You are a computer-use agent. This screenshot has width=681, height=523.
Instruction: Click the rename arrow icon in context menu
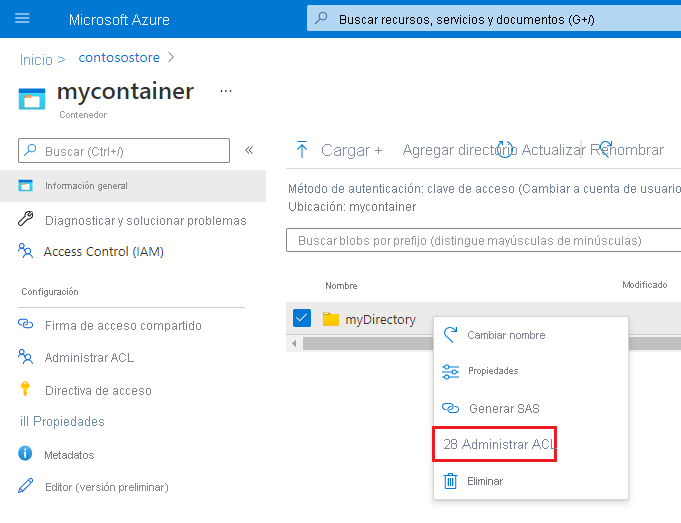[450, 334]
